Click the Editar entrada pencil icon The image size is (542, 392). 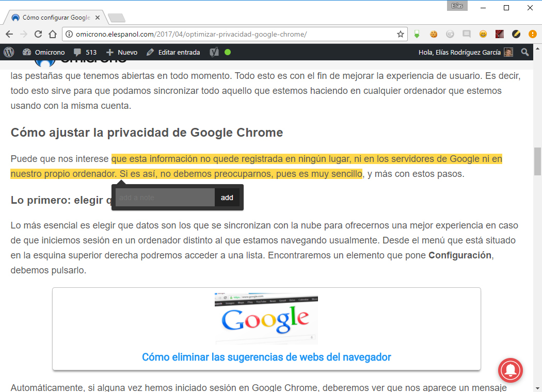(150, 52)
